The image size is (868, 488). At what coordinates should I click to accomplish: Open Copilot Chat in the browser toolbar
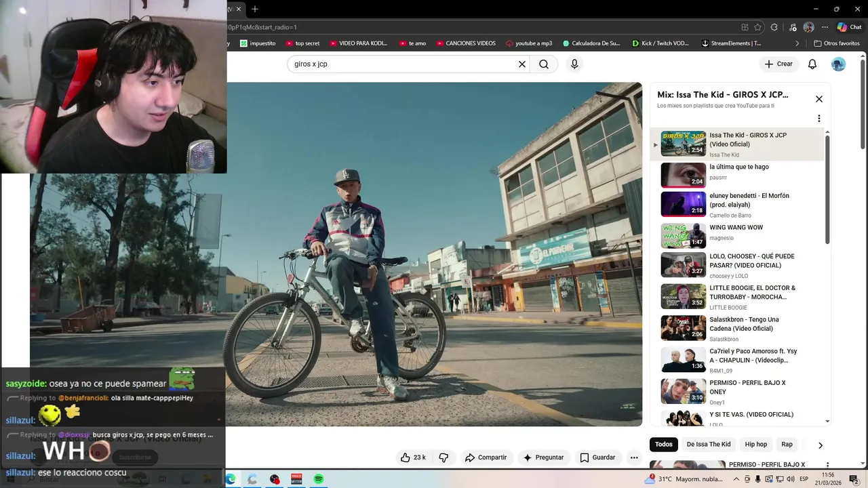point(849,27)
